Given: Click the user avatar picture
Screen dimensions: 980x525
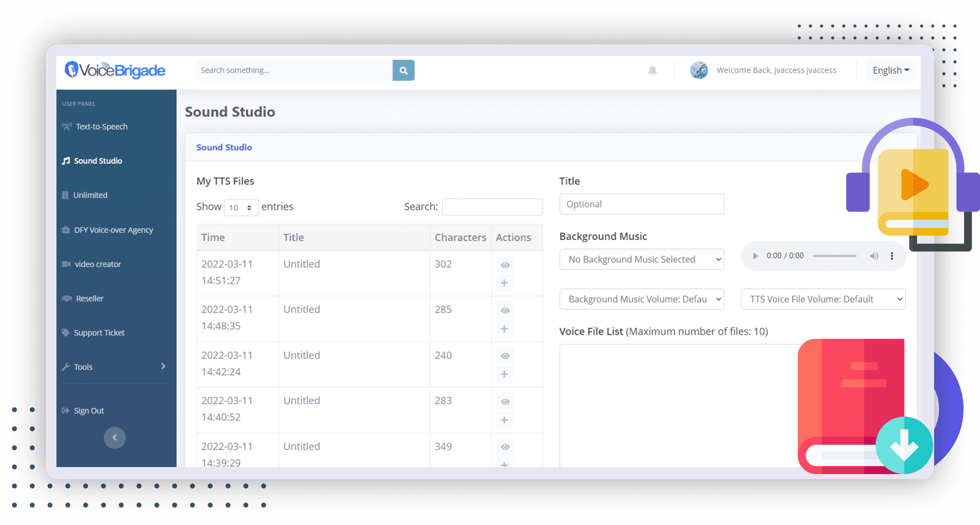Looking at the screenshot, I should 699,70.
